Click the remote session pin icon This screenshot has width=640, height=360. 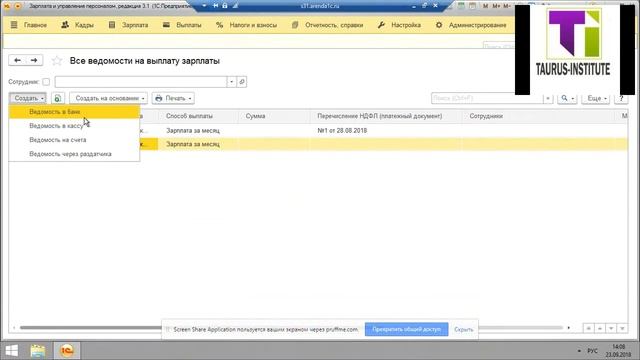pyautogui.click(x=216, y=6)
